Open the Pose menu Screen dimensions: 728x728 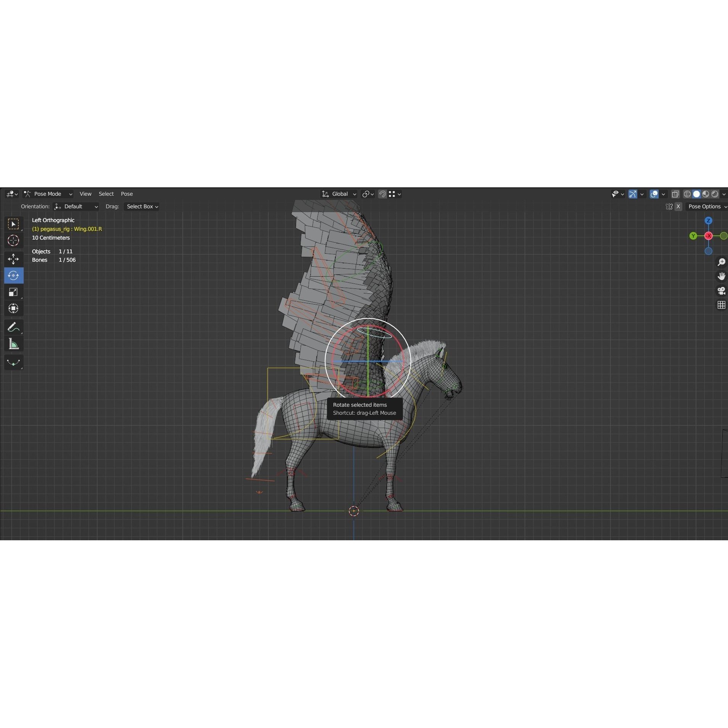[126, 194]
